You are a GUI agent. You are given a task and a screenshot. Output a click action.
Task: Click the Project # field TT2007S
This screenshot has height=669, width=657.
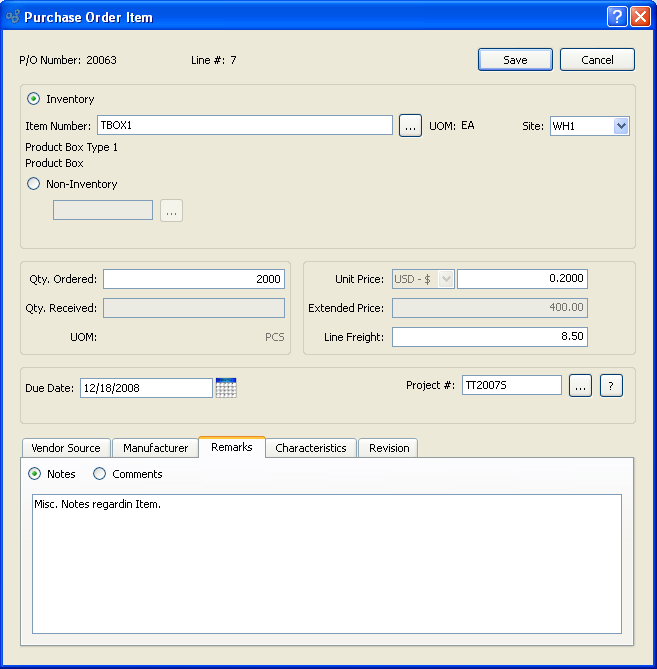pyautogui.click(x=512, y=385)
